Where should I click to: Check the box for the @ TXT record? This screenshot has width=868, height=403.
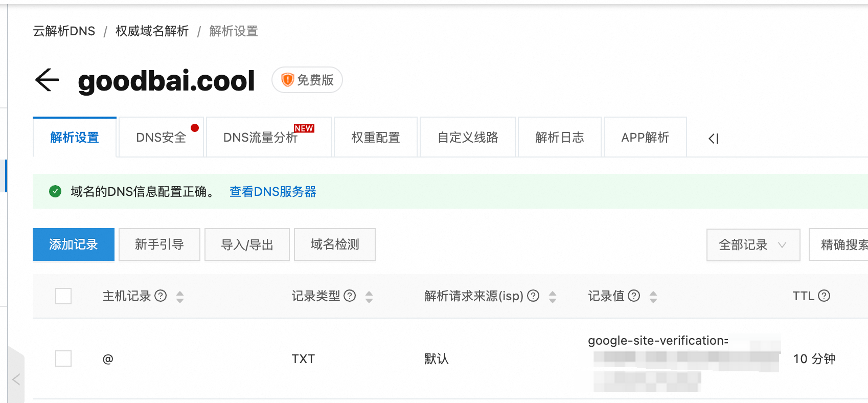[x=63, y=359]
